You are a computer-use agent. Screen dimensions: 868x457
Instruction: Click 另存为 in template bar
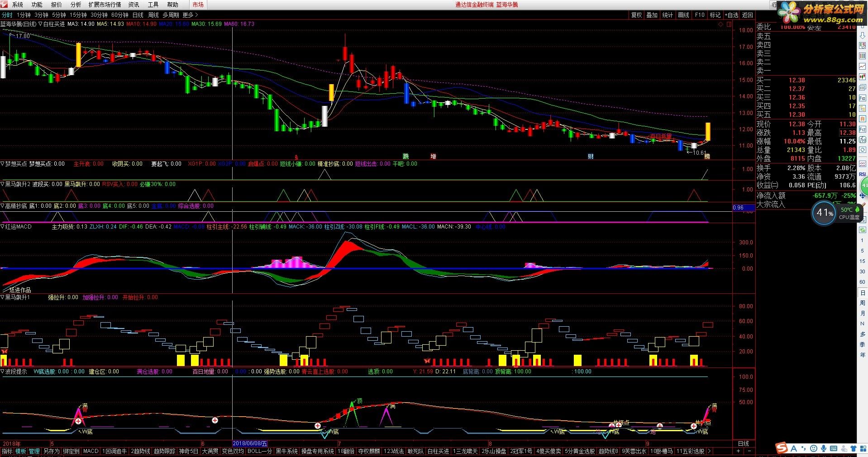click(x=51, y=451)
